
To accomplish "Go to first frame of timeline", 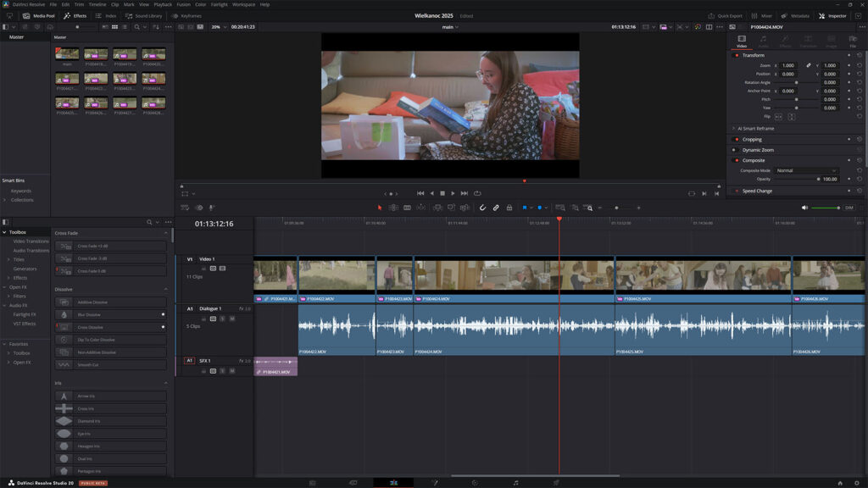I will pos(420,193).
